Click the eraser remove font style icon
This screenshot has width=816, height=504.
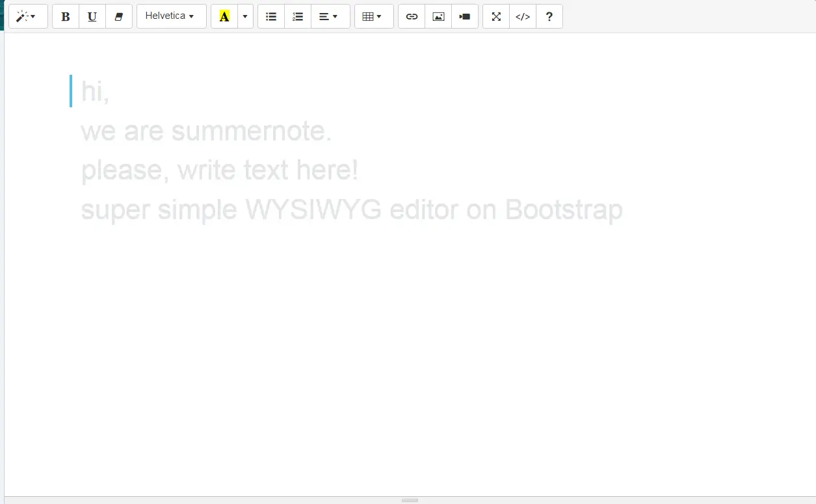[119, 17]
